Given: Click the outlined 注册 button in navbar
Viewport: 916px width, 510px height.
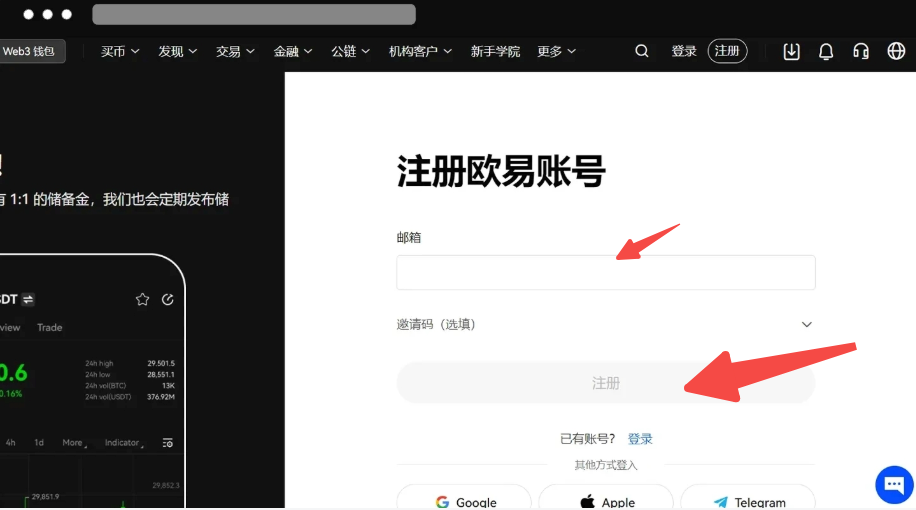Looking at the screenshot, I should tap(727, 51).
